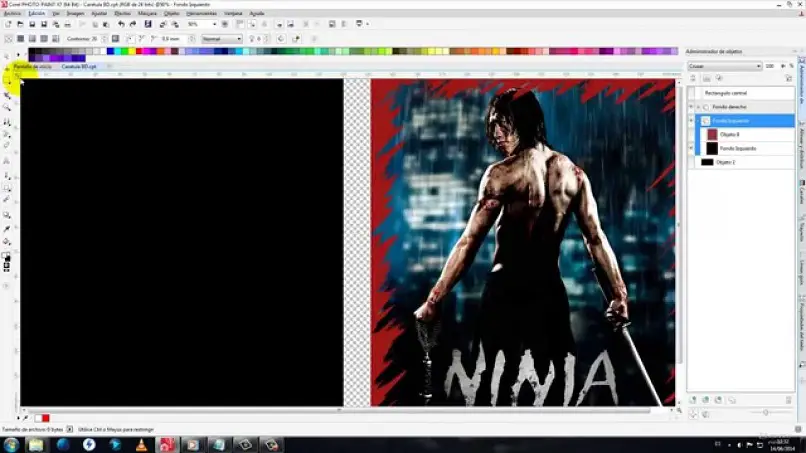The height and width of the screenshot is (453, 806).
Task: Toggle visibility of Fondo derecho layer
Action: point(691,107)
